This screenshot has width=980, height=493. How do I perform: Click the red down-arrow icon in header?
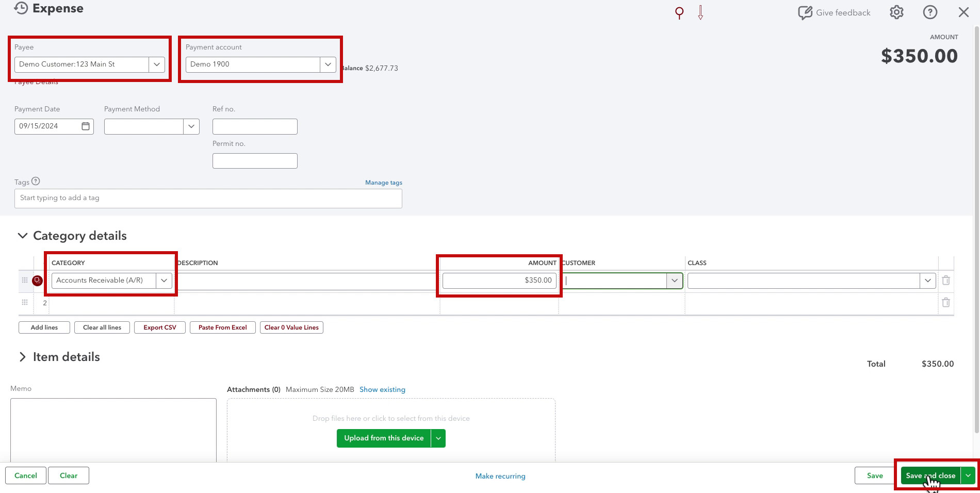point(700,12)
